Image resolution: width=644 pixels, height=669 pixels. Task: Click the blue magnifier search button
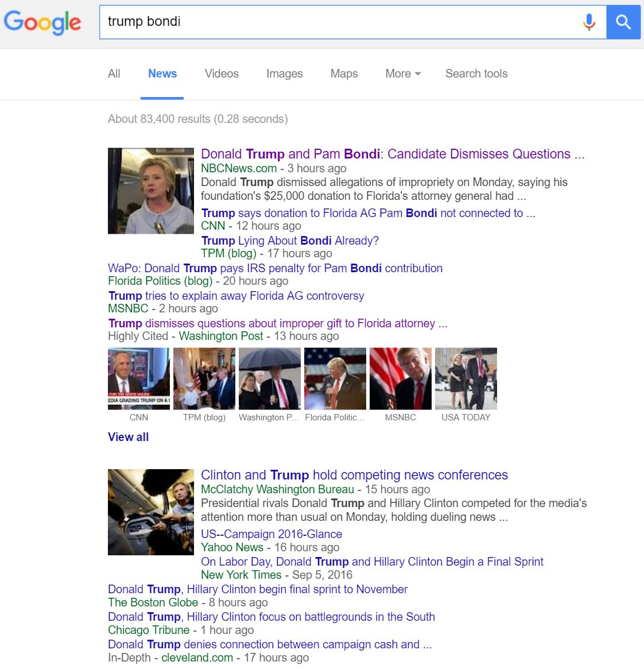click(623, 22)
